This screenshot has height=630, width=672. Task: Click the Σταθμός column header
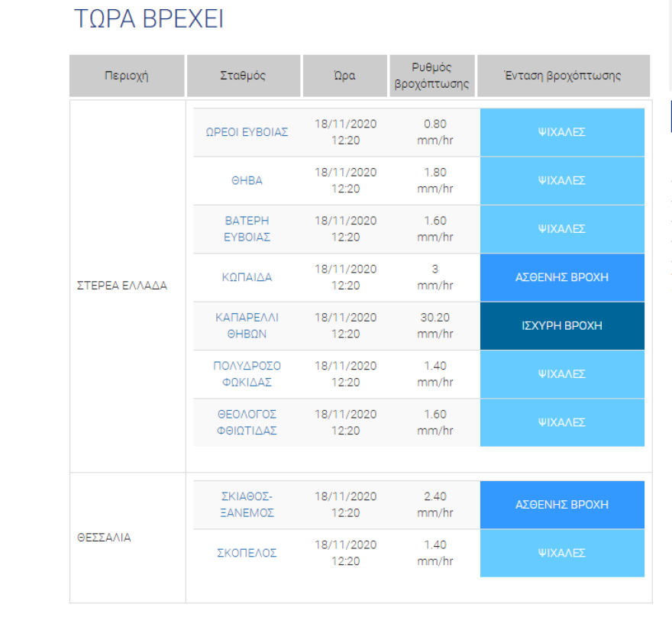coord(243,76)
